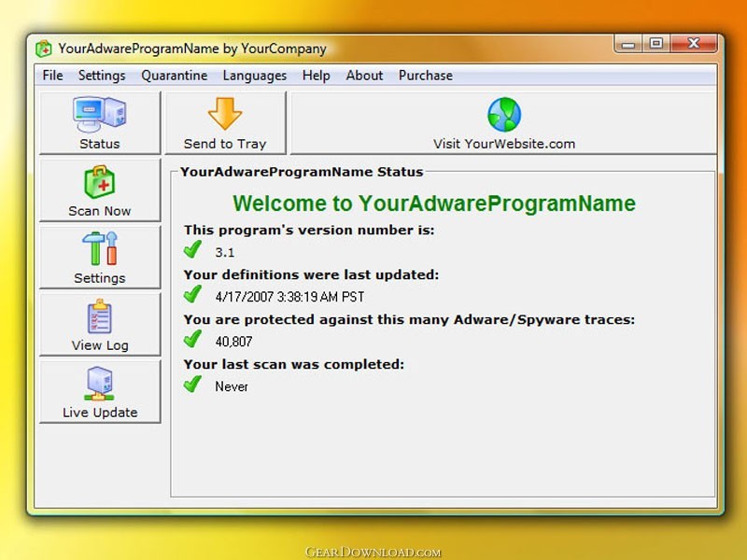Image resolution: width=747 pixels, height=560 pixels.
Task: Select the version number 3.1 text
Action: pyautogui.click(x=225, y=252)
